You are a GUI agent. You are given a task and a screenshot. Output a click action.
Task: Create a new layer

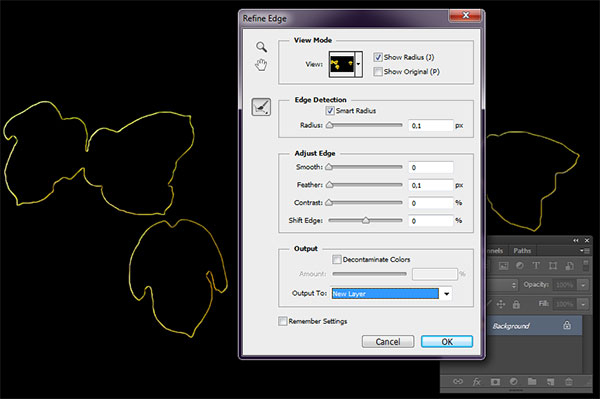(550, 381)
